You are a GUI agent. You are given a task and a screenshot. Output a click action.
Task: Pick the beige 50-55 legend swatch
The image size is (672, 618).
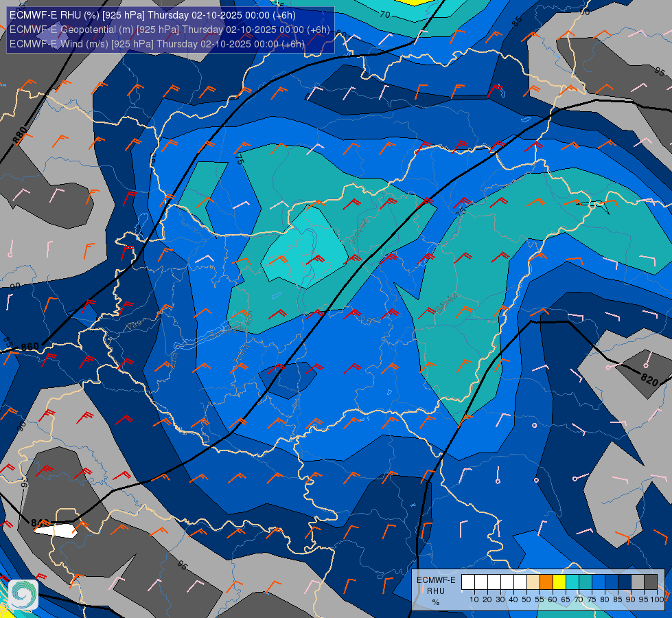(533, 582)
